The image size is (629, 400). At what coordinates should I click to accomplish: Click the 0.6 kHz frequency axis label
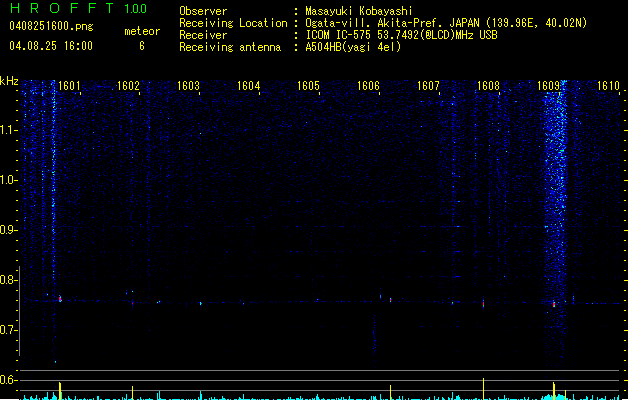click(x=9, y=380)
